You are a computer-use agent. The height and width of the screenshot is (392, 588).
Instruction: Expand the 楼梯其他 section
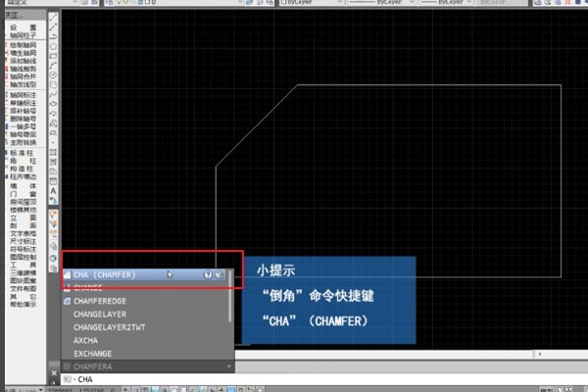pyautogui.click(x=24, y=210)
